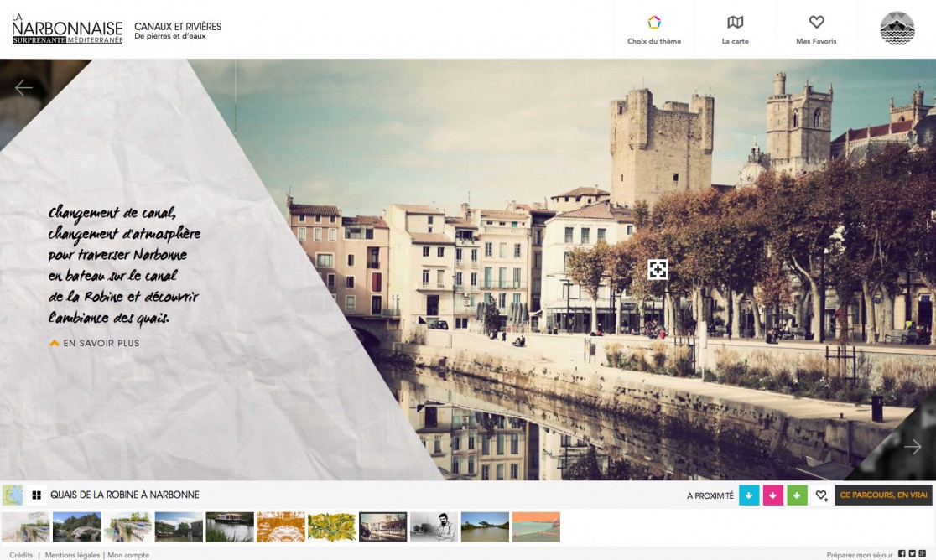Image resolution: width=936 pixels, height=560 pixels.
Task: Expand the green A proximité arrow
Action: click(x=797, y=495)
